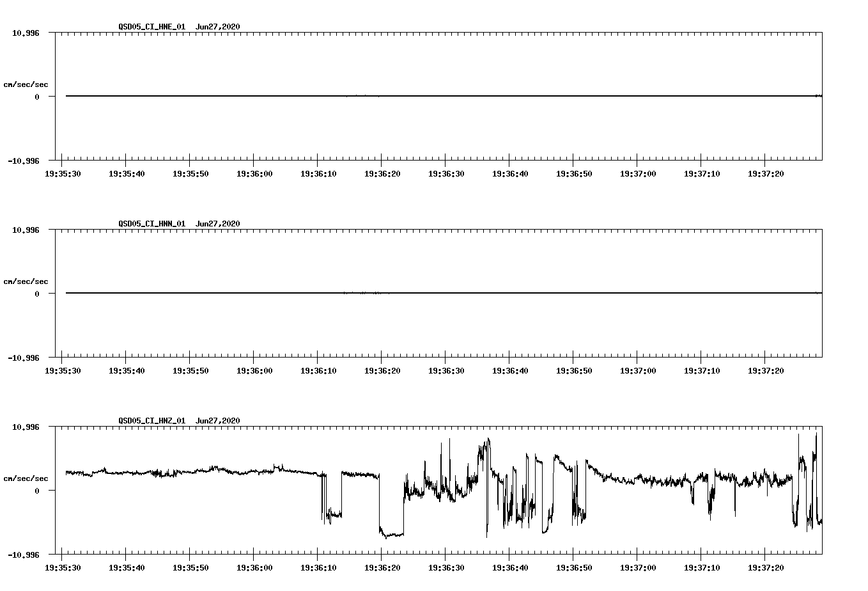This screenshot has width=868, height=591.
Task: Click 10.996 upper limit on HNN plot
Action: tap(26, 230)
